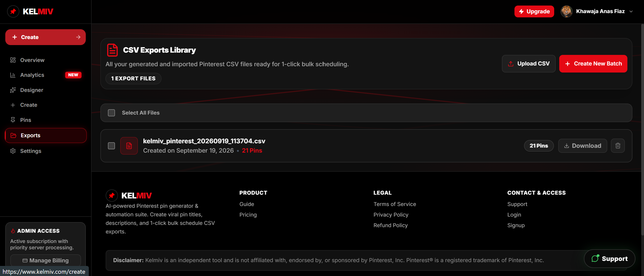
Task: Click the Login footer link
Action: click(514, 215)
